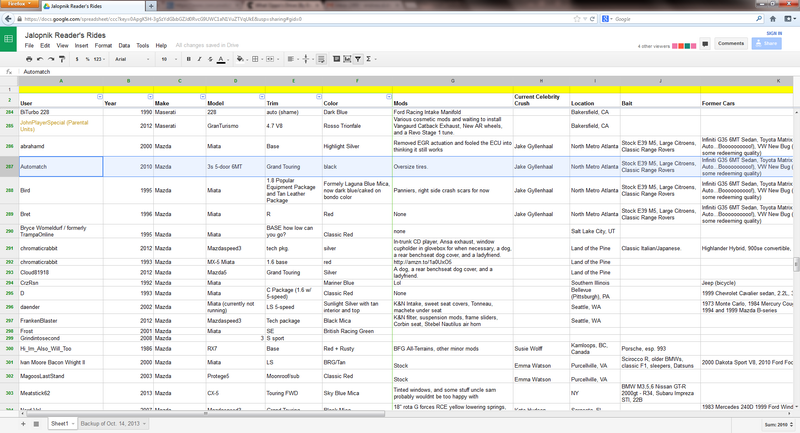Open a new browser tab
This screenshot has width=800, height=433.
click(x=151, y=6)
